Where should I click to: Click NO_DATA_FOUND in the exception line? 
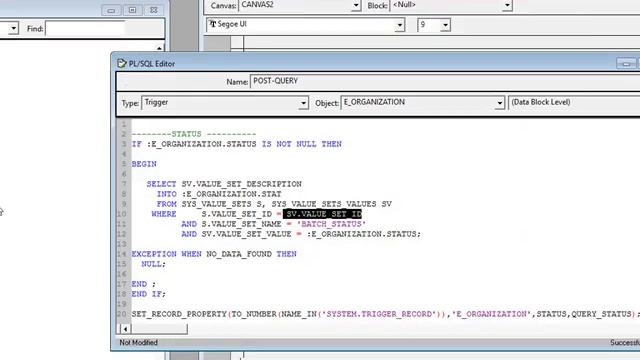pos(239,254)
